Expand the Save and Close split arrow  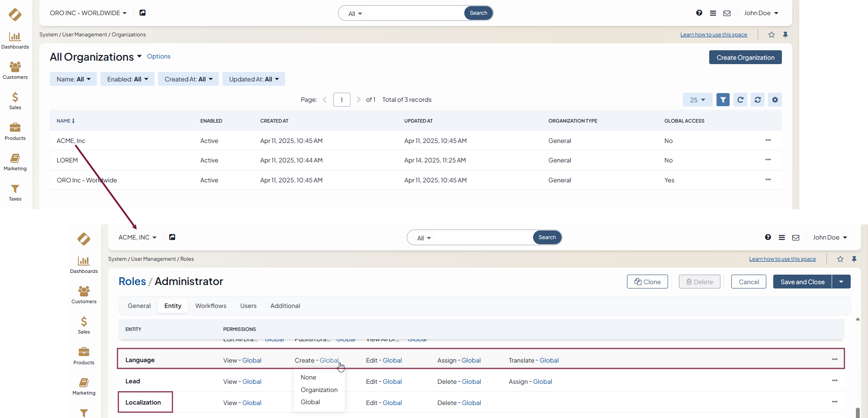click(841, 282)
